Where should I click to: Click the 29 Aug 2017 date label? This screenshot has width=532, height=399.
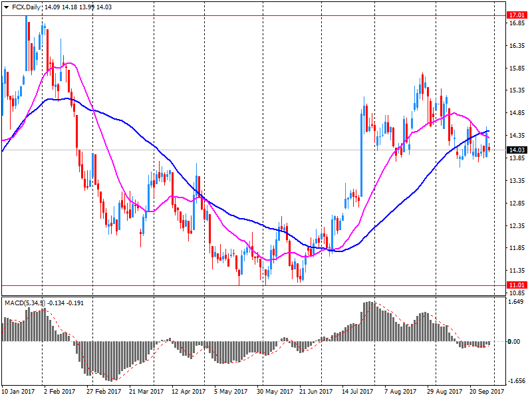(444, 392)
